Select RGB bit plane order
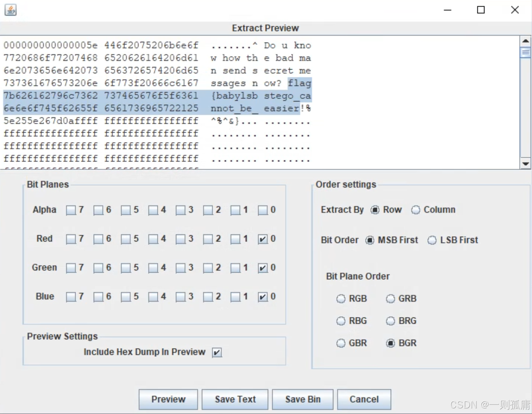This screenshot has width=532, height=414. coord(341,299)
